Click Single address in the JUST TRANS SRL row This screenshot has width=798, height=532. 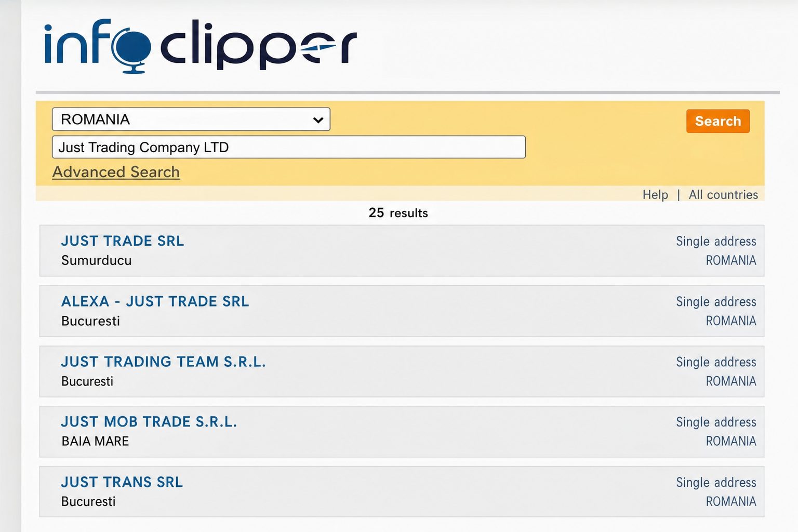click(716, 483)
